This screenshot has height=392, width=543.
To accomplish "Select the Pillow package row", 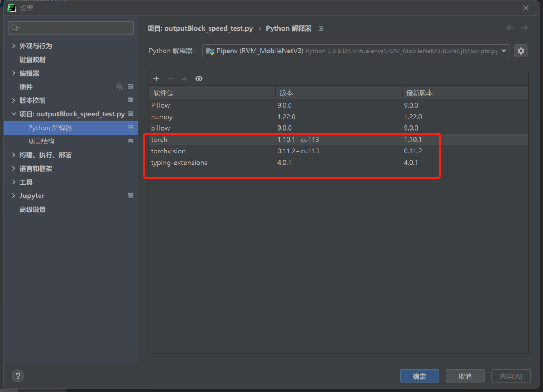I will [339, 105].
